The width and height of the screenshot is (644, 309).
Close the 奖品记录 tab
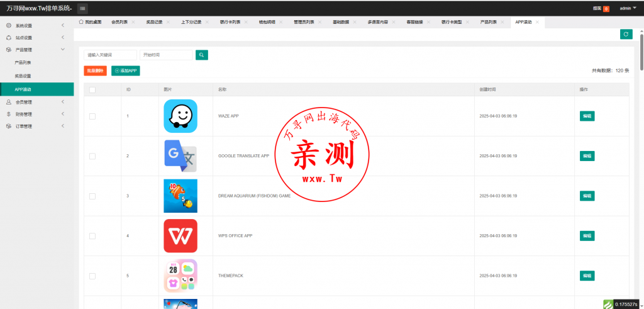(x=168, y=22)
